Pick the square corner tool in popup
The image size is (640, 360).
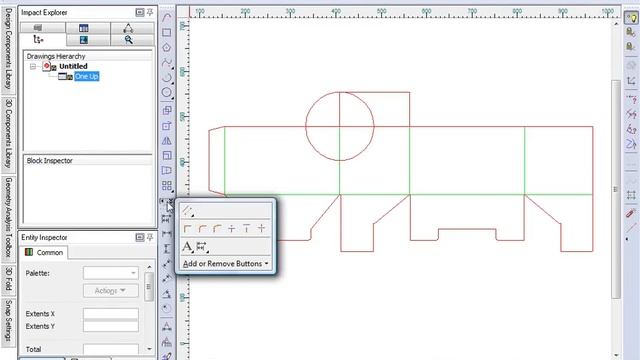(187, 229)
